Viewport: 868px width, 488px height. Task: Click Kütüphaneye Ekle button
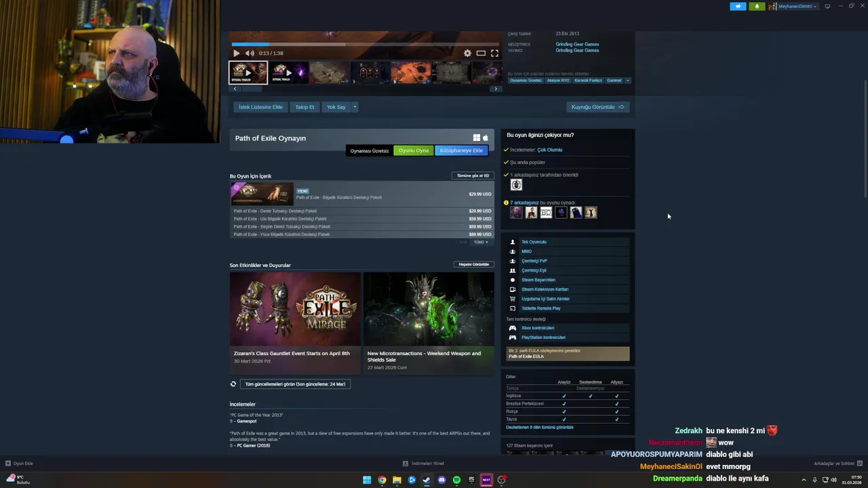pos(461,150)
